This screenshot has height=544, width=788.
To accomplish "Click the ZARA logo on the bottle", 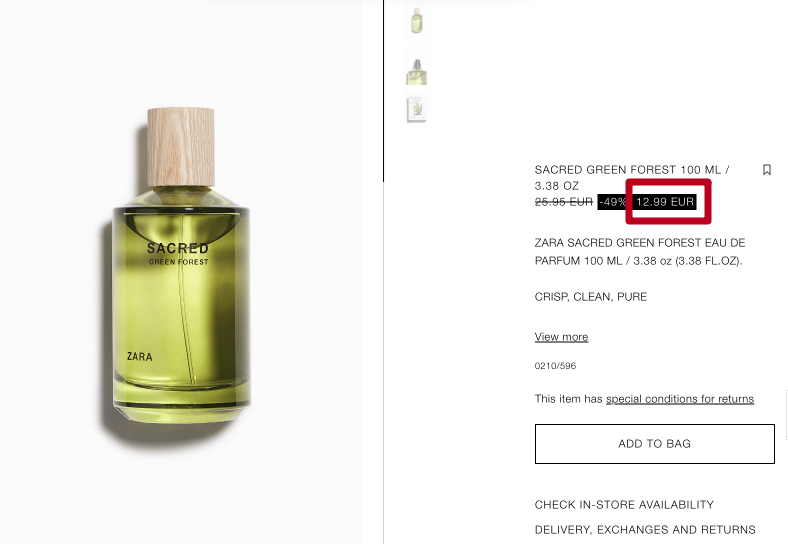I will coord(139,356).
